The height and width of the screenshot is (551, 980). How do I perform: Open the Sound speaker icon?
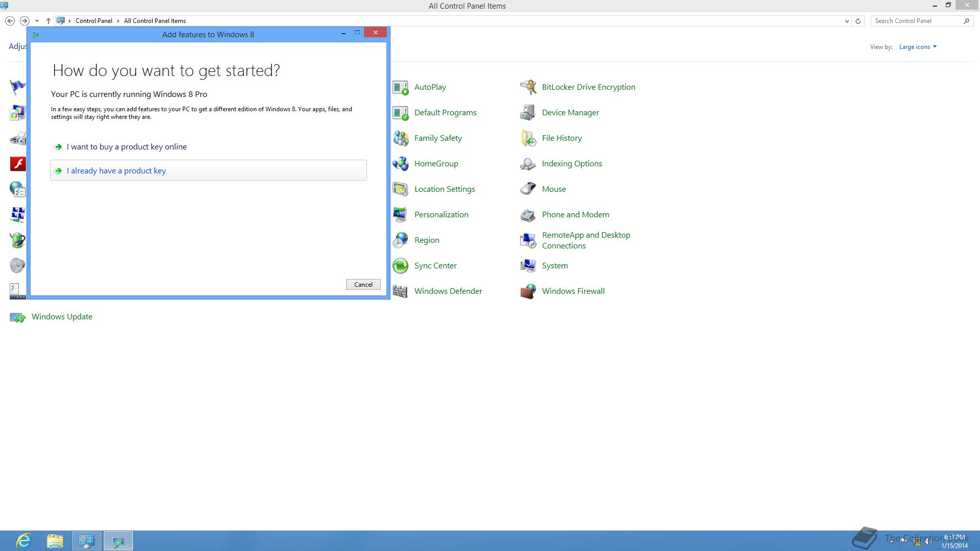pyautogui.click(x=17, y=266)
